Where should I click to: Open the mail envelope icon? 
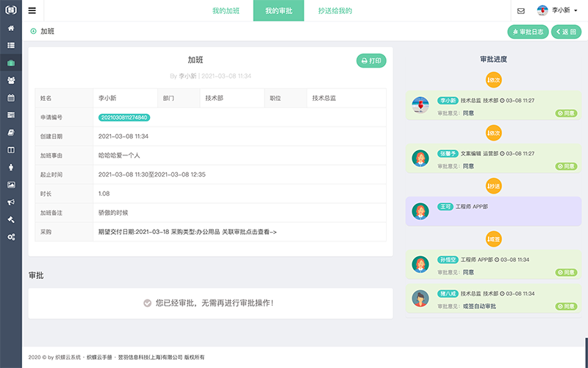pos(521,11)
